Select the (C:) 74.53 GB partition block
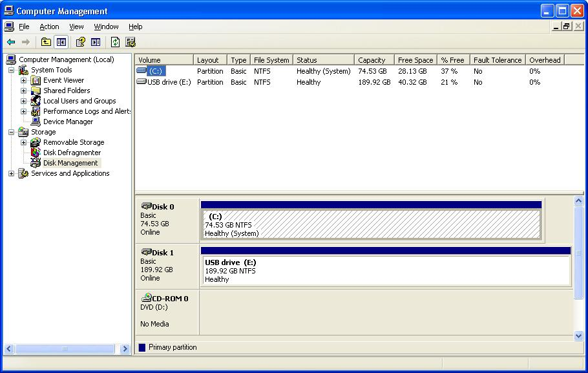The height and width of the screenshot is (373, 588). click(x=372, y=224)
